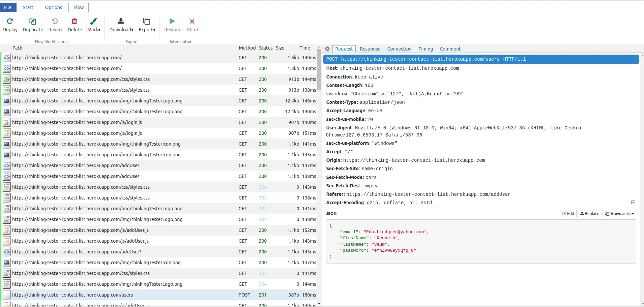Click the Edit body button
Image resolution: width=644 pixels, height=307 pixels.
pyautogui.click(x=568, y=214)
